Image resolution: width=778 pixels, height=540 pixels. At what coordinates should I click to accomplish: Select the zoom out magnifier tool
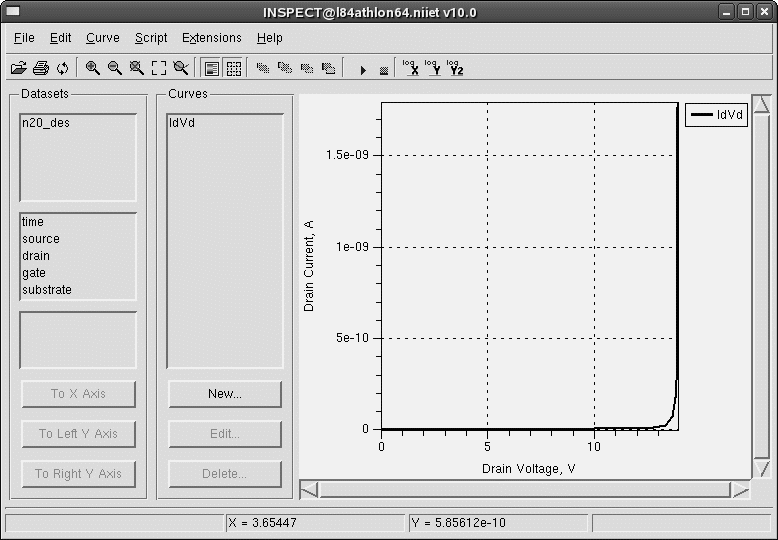(115, 68)
